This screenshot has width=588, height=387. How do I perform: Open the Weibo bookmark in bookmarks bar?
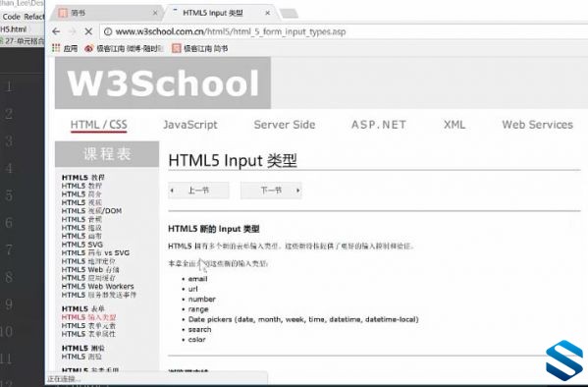124,48
